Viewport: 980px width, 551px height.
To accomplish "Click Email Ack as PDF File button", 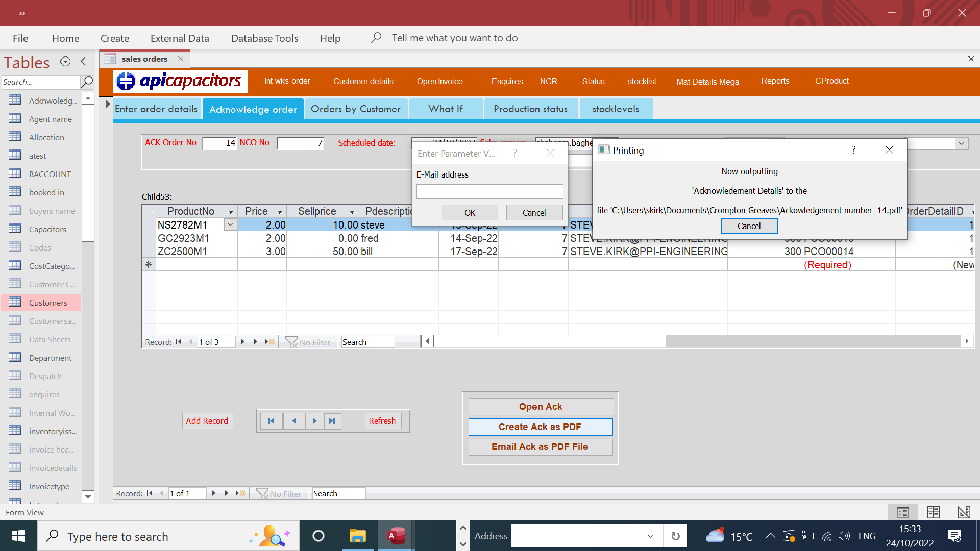I will click(x=540, y=447).
